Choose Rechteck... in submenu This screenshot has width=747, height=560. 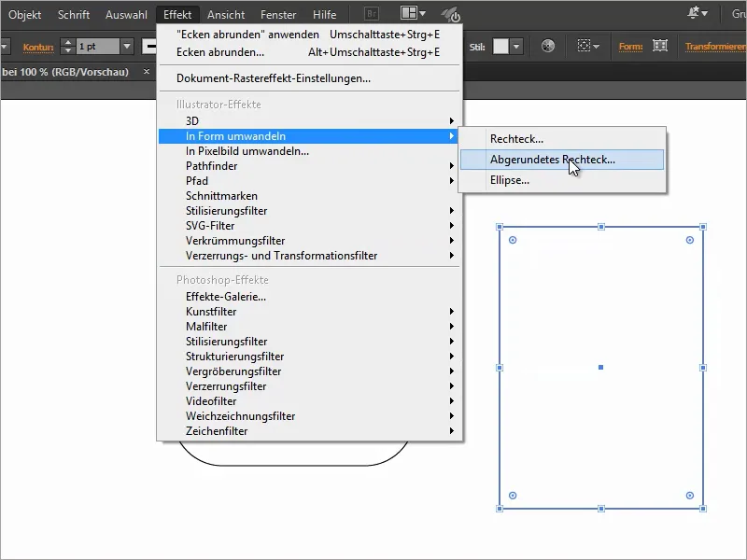pos(562,139)
